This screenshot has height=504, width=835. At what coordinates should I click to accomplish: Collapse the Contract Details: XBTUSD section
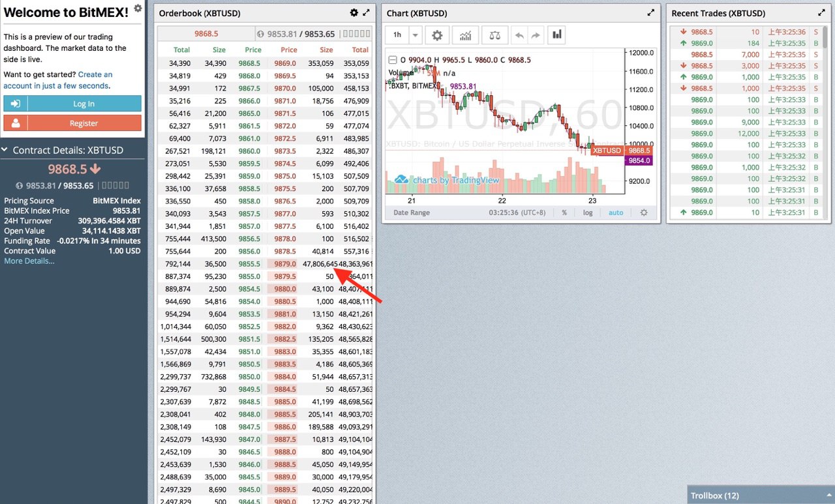[x=5, y=150]
